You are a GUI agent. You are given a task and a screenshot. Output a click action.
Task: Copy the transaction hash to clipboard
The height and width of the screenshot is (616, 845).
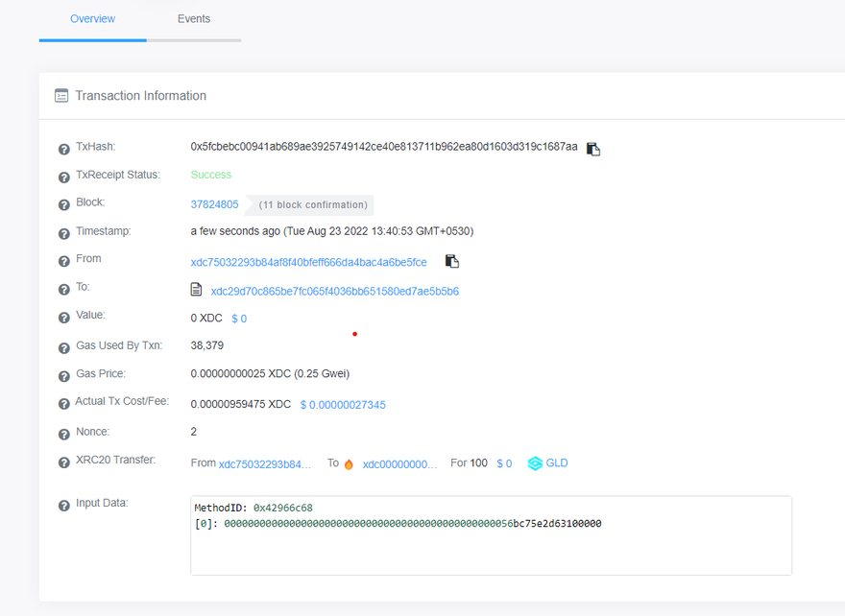point(593,149)
